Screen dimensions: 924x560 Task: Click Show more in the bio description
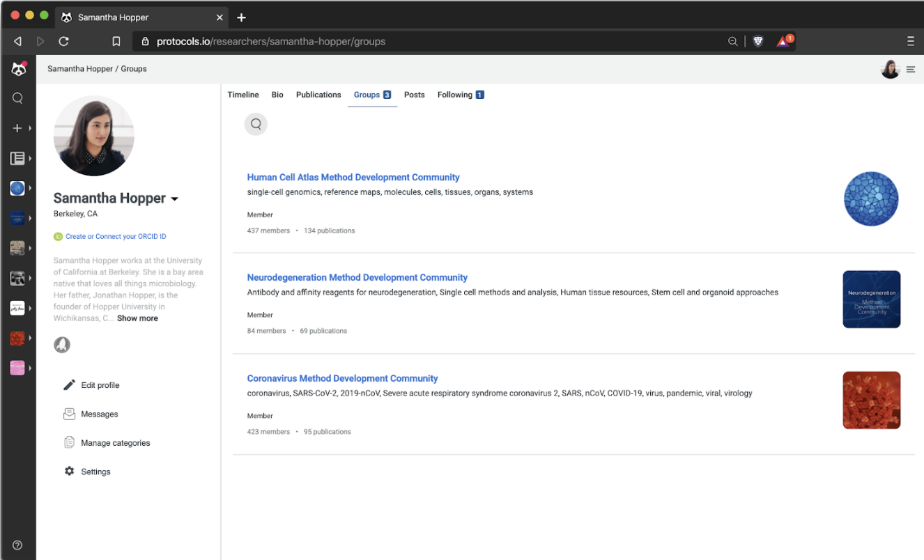[x=137, y=318]
